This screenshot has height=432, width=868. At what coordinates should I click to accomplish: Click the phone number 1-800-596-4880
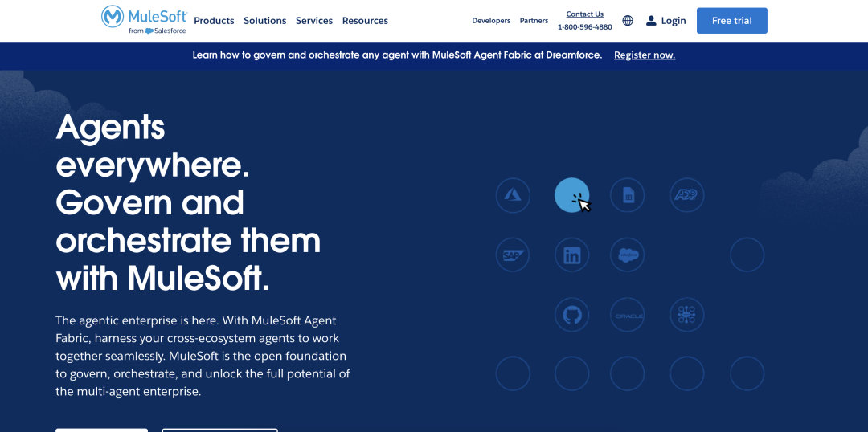[584, 27]
